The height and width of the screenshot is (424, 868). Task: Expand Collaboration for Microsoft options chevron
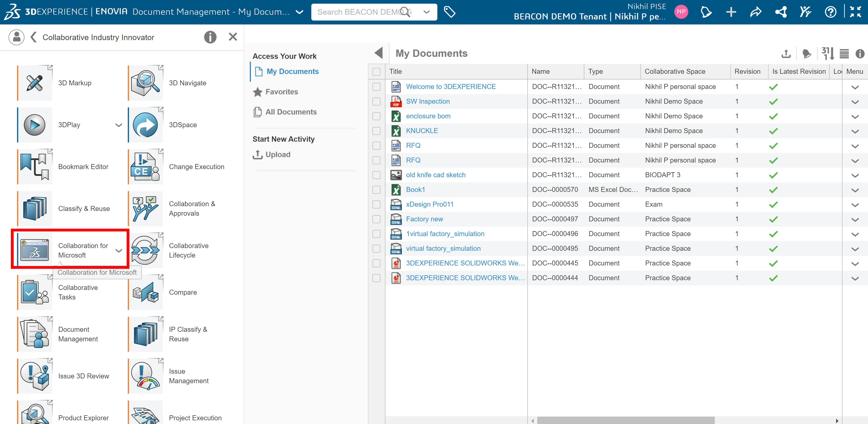coord(119,251)
